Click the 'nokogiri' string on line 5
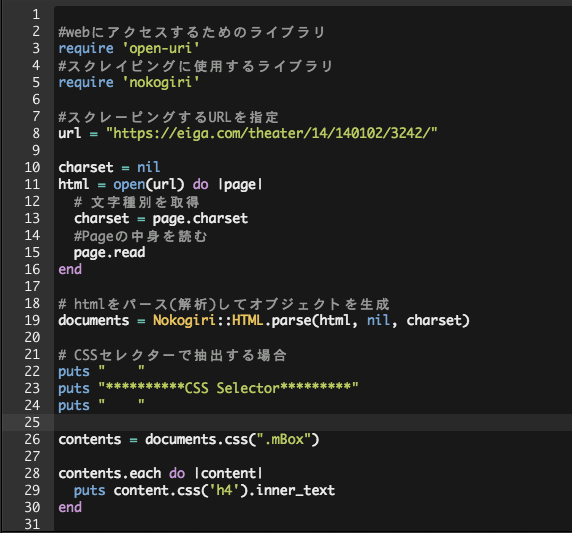 tap(161, 82)
